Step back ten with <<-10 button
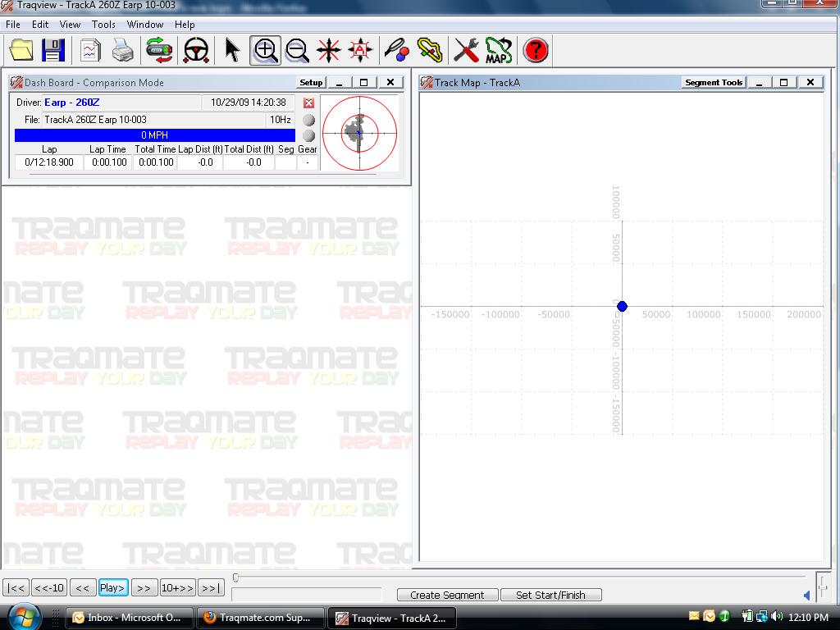This screenshot has height=630, width=840. (x=49, y=588)
